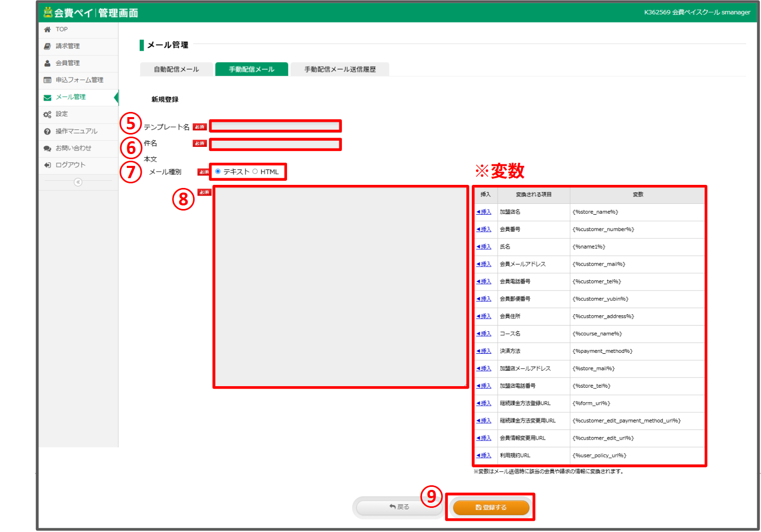Viewport: 761px width, 532px height.
Task: Click inside the mail body text area
Action: click(x=340, y=287)
